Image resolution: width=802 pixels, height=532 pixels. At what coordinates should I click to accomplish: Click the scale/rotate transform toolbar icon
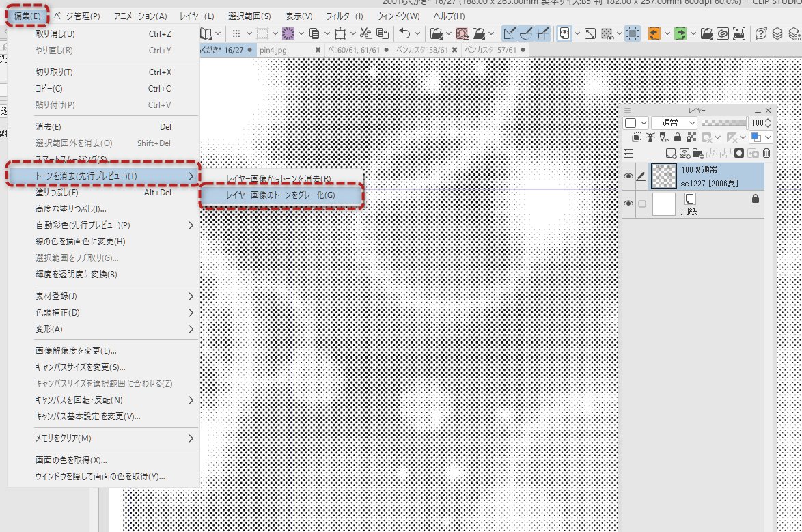(x=340, y=33)
